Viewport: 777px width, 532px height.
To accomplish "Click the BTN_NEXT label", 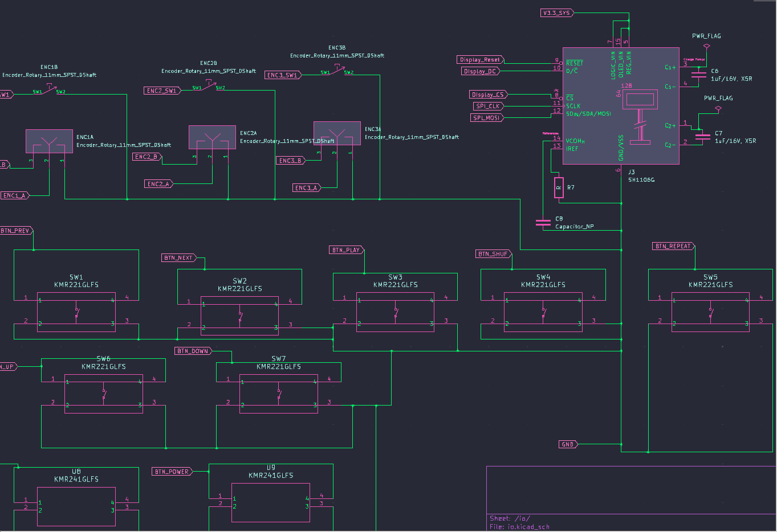I will point(179,258).
